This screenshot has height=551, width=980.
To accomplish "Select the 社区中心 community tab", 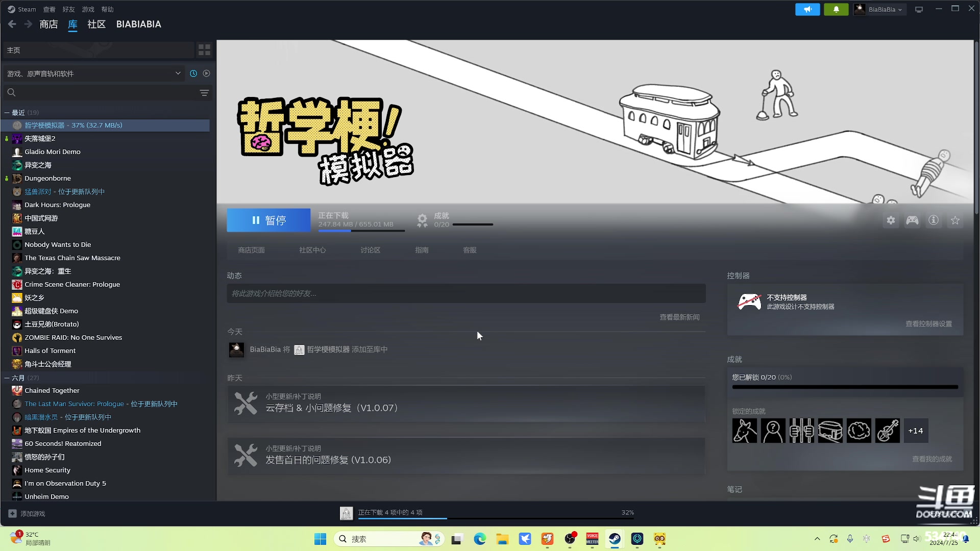I will click(313, 251).
